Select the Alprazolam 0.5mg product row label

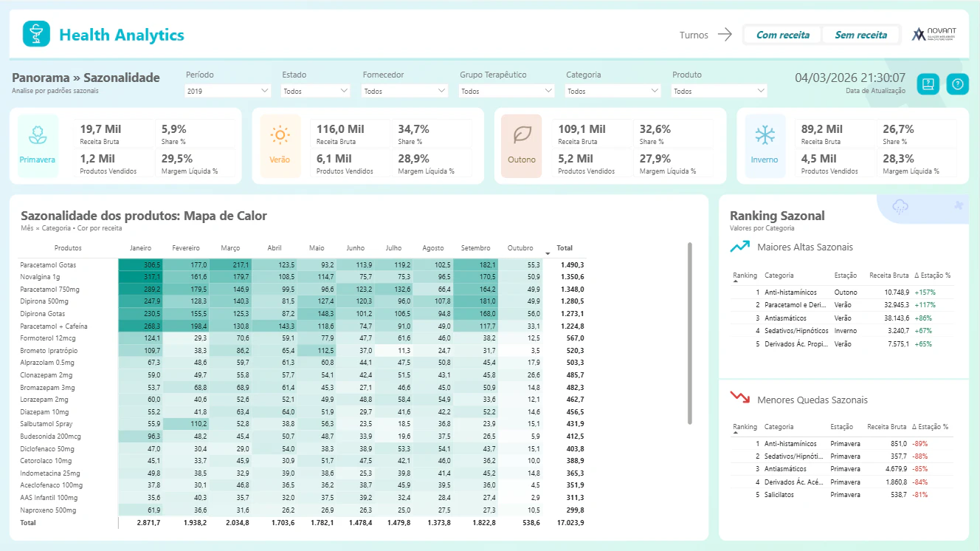click(47, 363)
